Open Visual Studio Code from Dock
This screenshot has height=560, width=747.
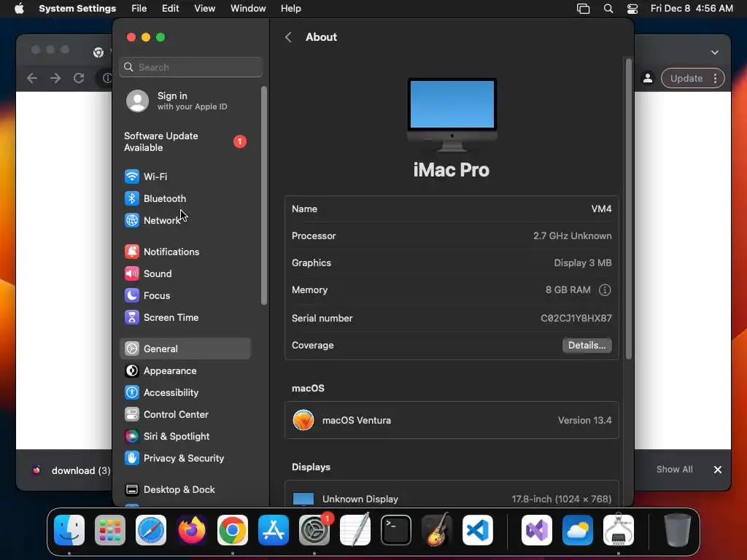click(478, 531)
